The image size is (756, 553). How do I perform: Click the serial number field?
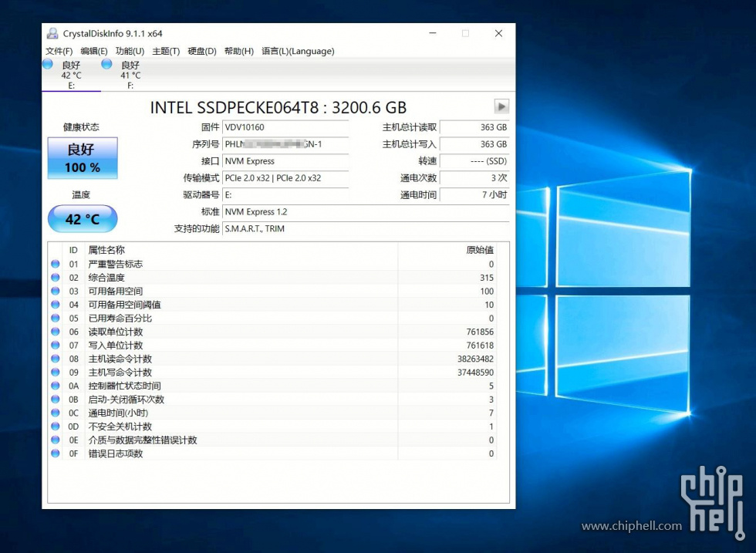coord(285,144)
